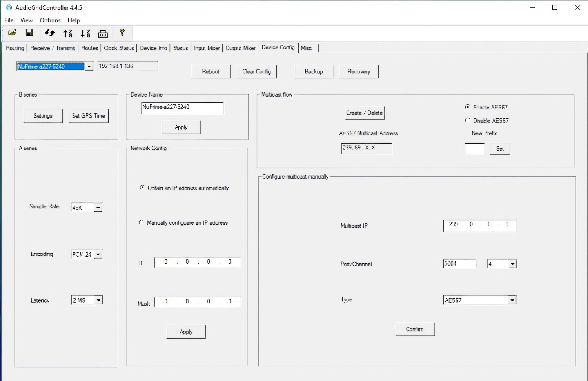Open the Latency dropdown
588x381 pixels.
pos(98,300)
